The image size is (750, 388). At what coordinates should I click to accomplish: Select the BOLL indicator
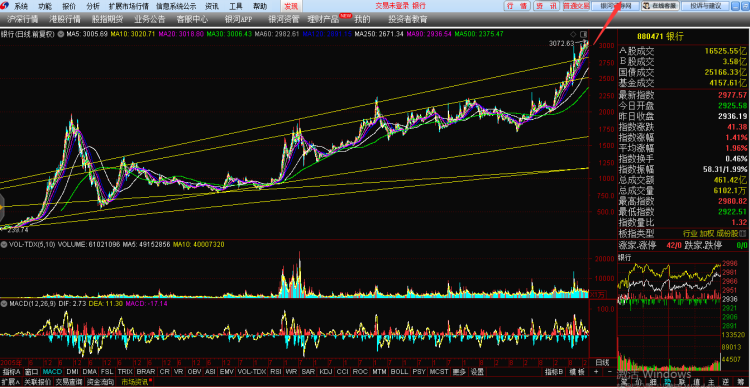tap(399, 372)
